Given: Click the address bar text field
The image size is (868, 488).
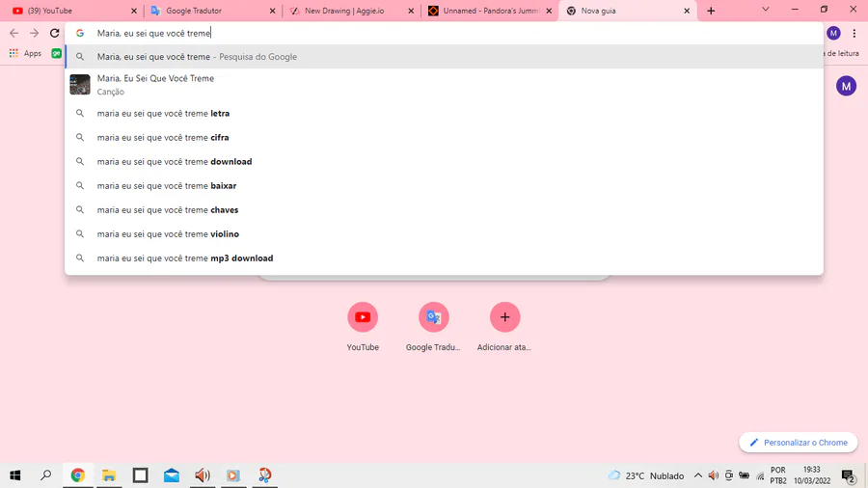Looking at the screenshot, I should [x=444, y=33].
